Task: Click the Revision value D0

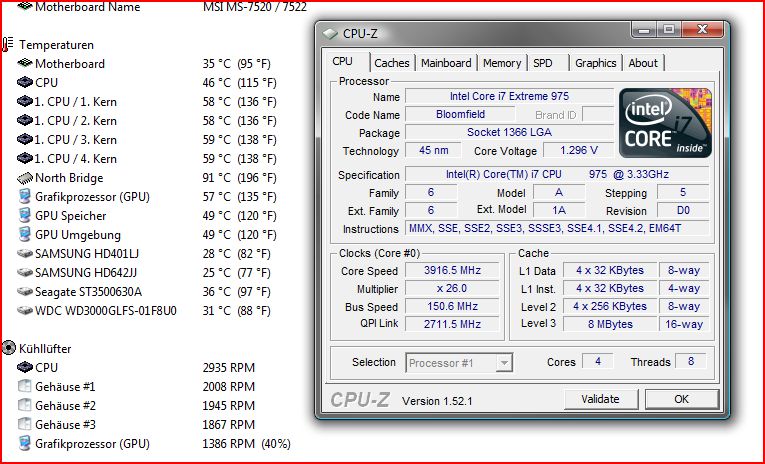Action: [683, 210]
